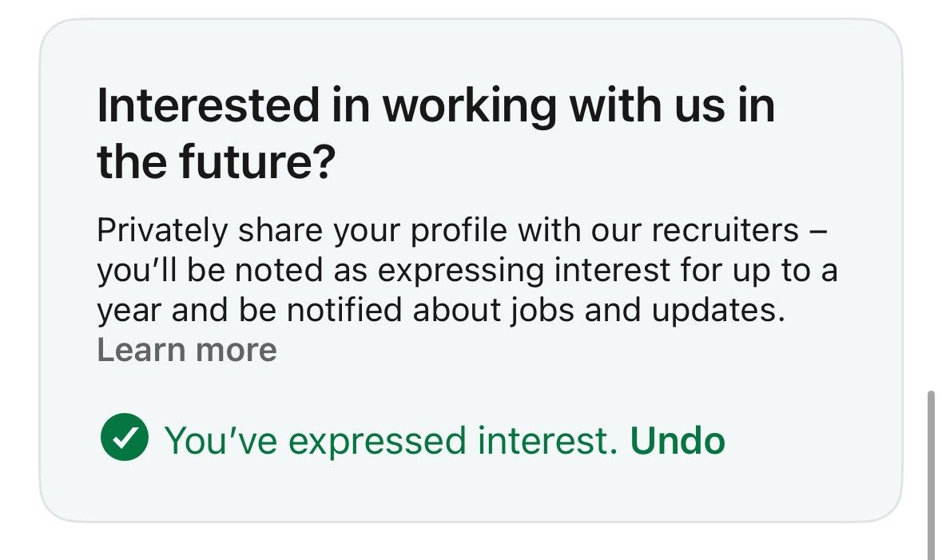Click the word "profile" in the description

tap(459, 230)
